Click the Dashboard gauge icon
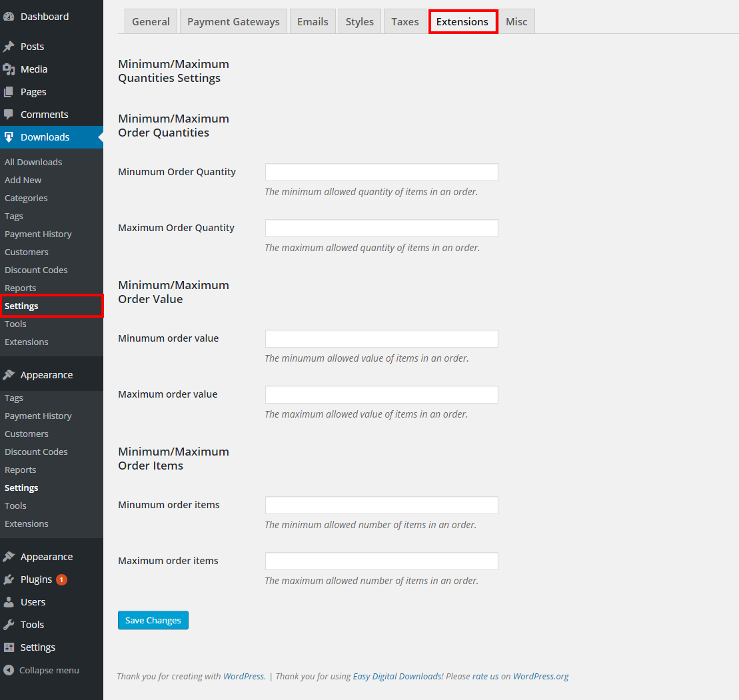The width and height of the screenshot is (739, 700). [9, 17]
